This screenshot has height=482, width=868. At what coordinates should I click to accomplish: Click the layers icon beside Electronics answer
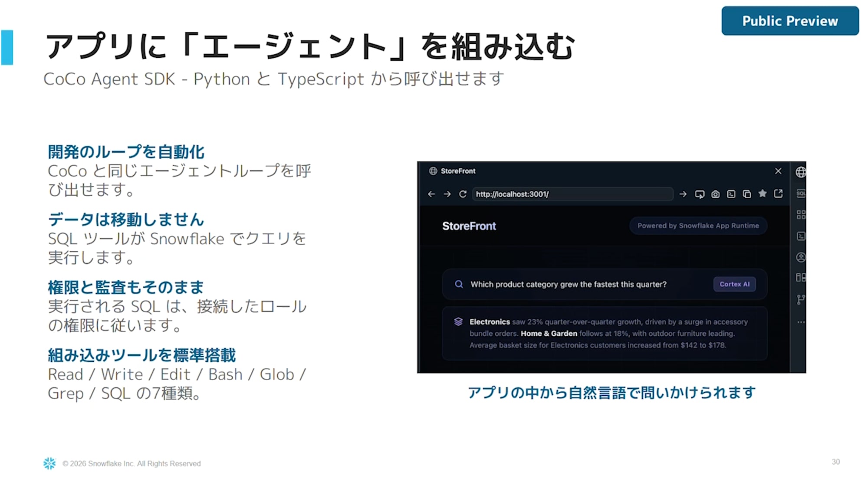(x=458, y=321)
